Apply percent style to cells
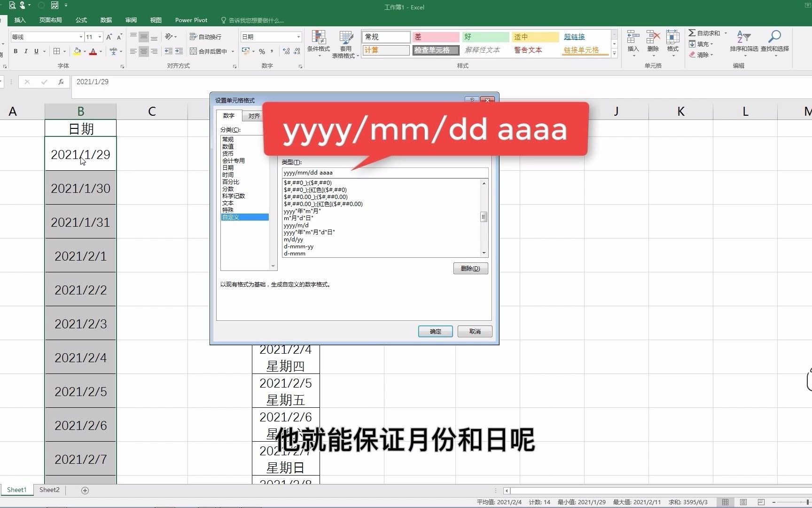Viewport: 812px width, 508px height. click(x=262, y=51)
